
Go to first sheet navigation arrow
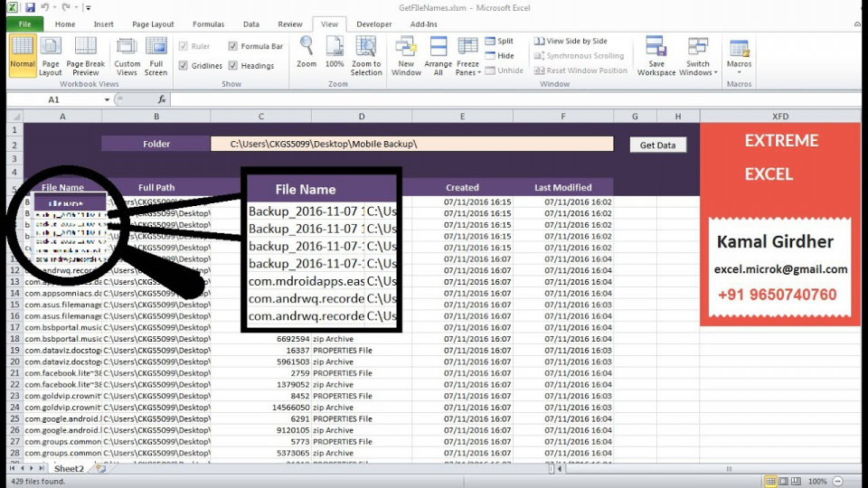12,468
